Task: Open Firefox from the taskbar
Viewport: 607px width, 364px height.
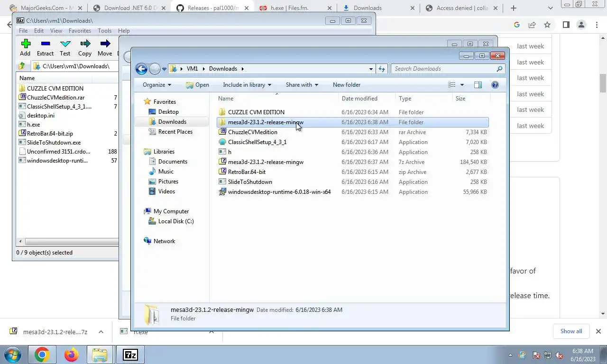Action: (71, 355)
